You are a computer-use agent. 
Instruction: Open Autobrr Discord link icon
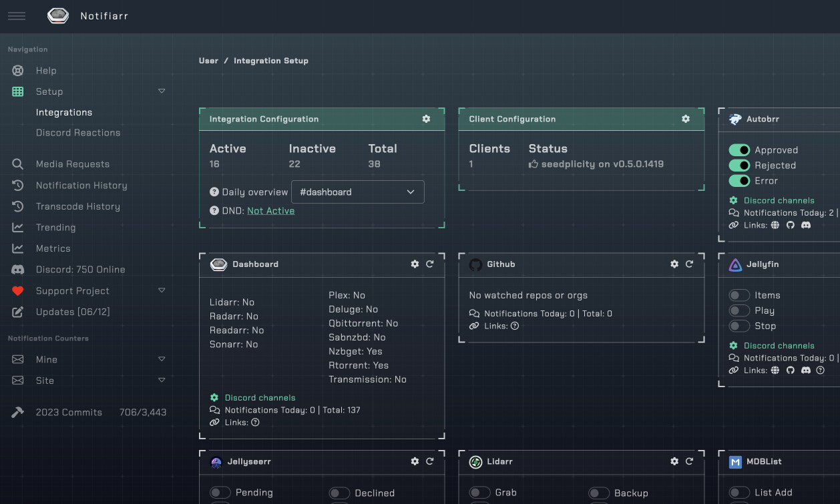(x=806, y=226)
